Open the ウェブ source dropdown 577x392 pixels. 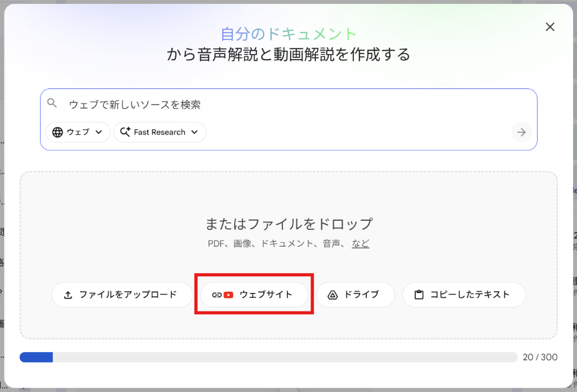[x=78, y=132]
